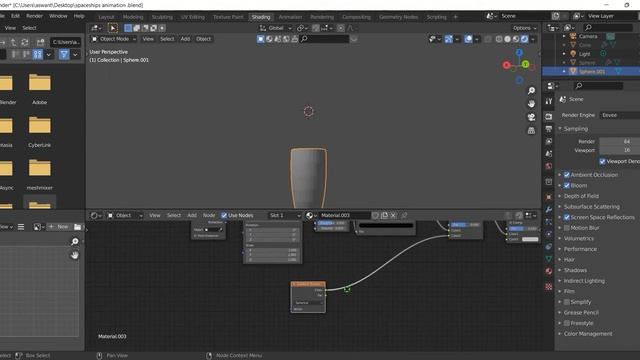The height and width of the screenshot is (360, 640).
Task: Enable the Freestyle checkbox
Action: click(x=567, y=323)
